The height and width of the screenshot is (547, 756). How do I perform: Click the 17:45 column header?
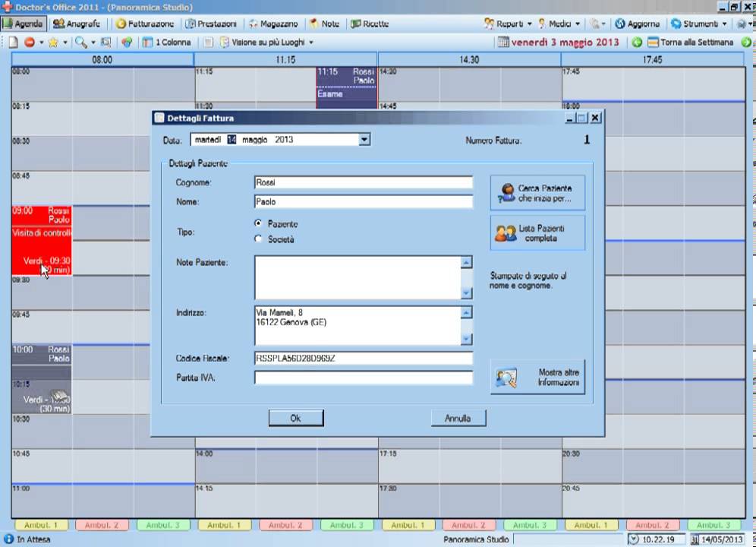(652, 60)
